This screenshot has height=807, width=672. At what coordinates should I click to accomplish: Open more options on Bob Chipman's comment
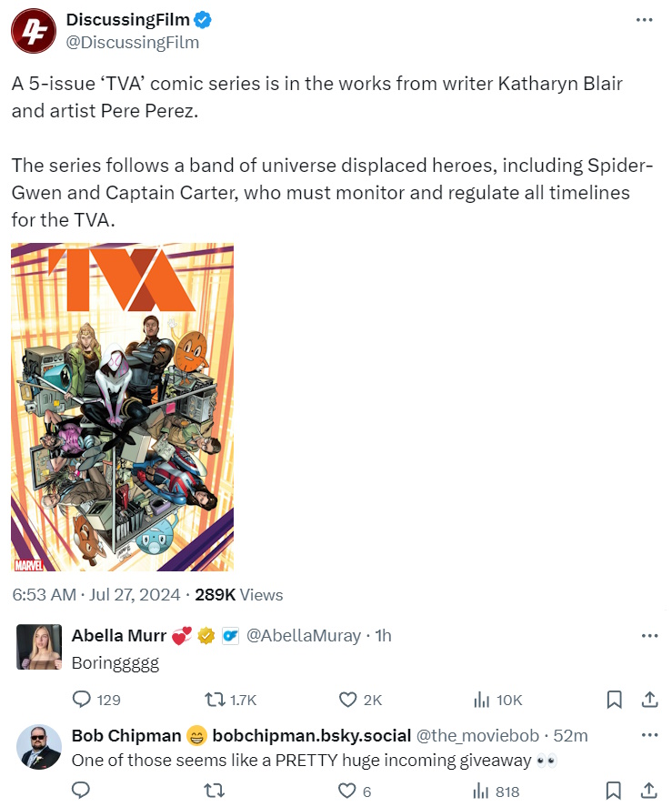pos(649,735)
